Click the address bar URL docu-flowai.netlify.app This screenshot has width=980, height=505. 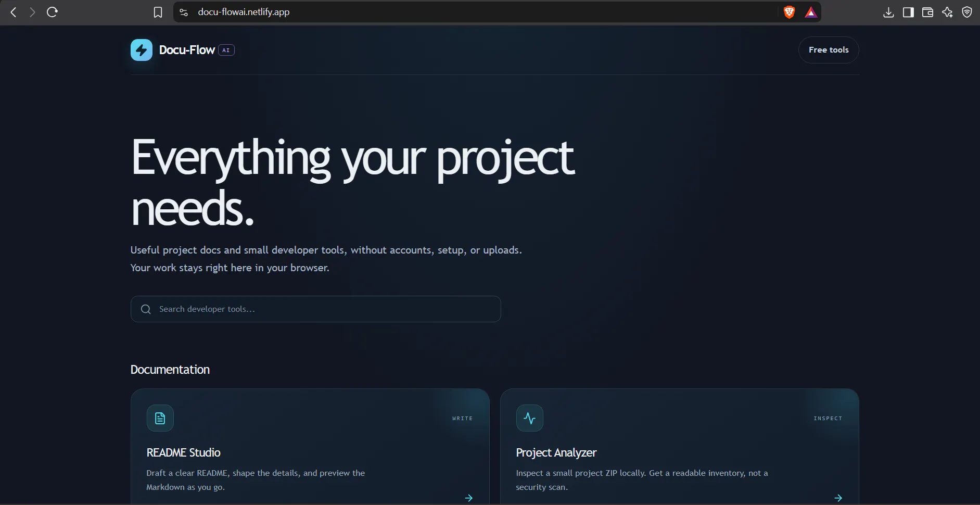tap(244, 12)
